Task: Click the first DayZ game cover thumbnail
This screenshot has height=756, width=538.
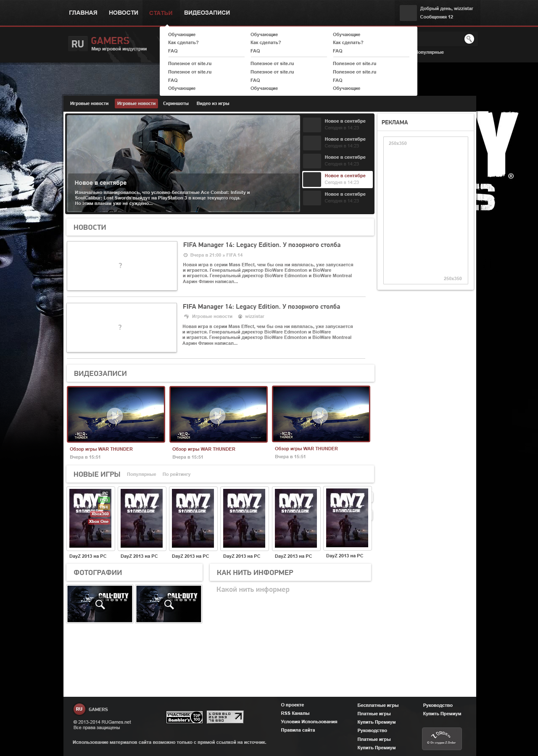Action: (90, 518)
